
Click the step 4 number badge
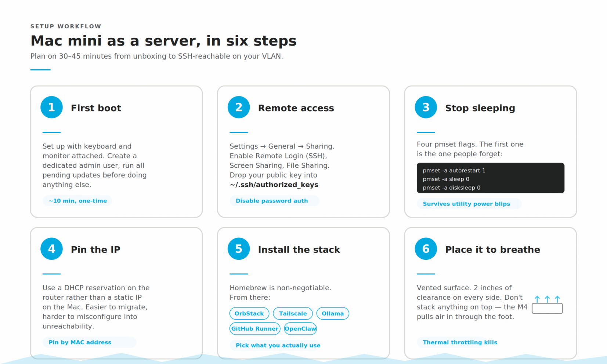[x=51, y=249]
